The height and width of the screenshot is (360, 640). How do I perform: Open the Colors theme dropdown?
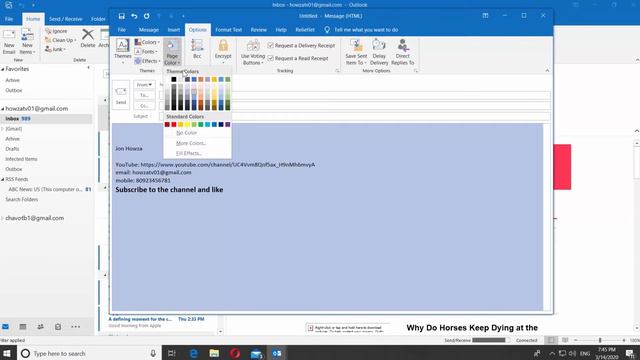(147, 42)
